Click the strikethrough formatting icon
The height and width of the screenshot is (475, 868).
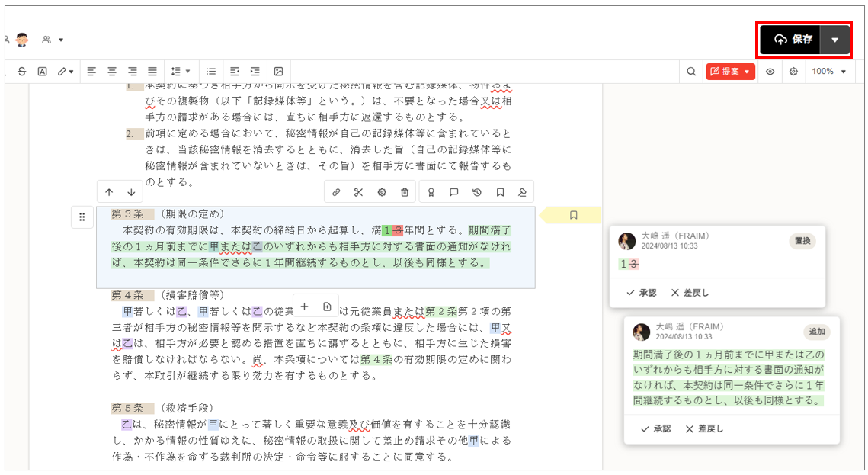(21, 72)
